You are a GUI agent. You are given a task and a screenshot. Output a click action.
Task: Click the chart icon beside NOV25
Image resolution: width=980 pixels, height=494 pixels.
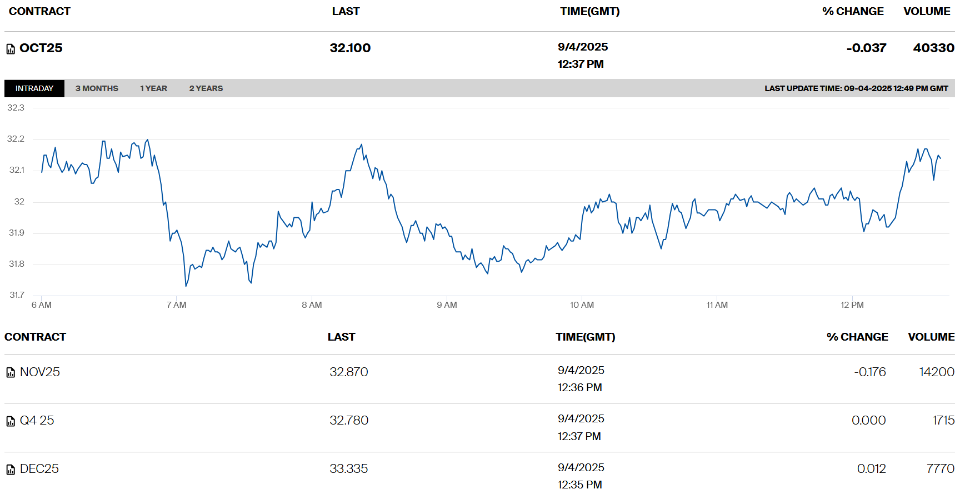pyautogui.click(x=11, y=373)
